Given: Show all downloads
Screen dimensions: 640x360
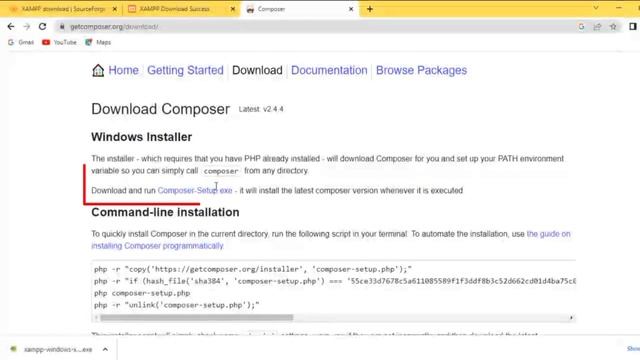Looking at the screenshot, I should (633, 349).
